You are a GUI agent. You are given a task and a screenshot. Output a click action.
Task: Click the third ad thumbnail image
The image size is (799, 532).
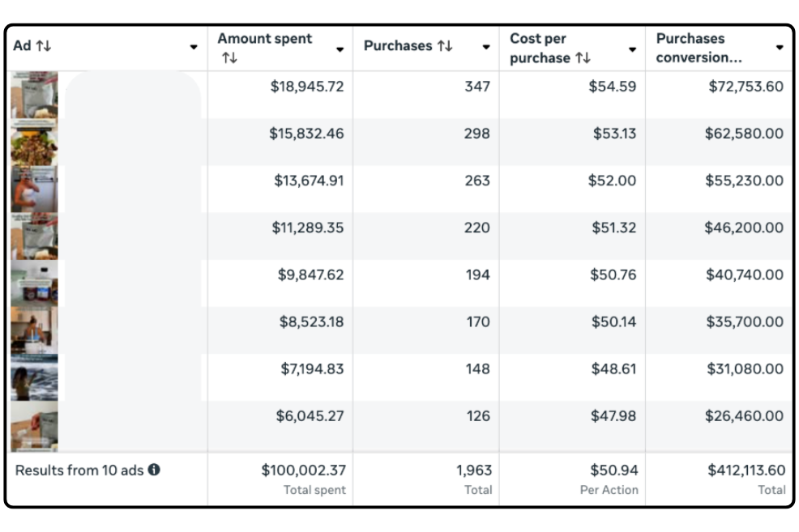pyautogui.click(x=34, y=189)
